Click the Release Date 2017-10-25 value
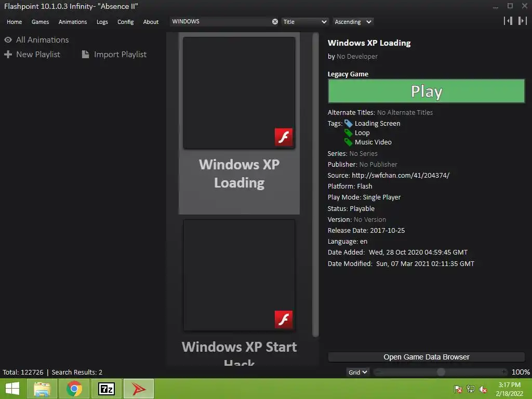The height and width of the screenshot is (399, 532). (388, 230)
